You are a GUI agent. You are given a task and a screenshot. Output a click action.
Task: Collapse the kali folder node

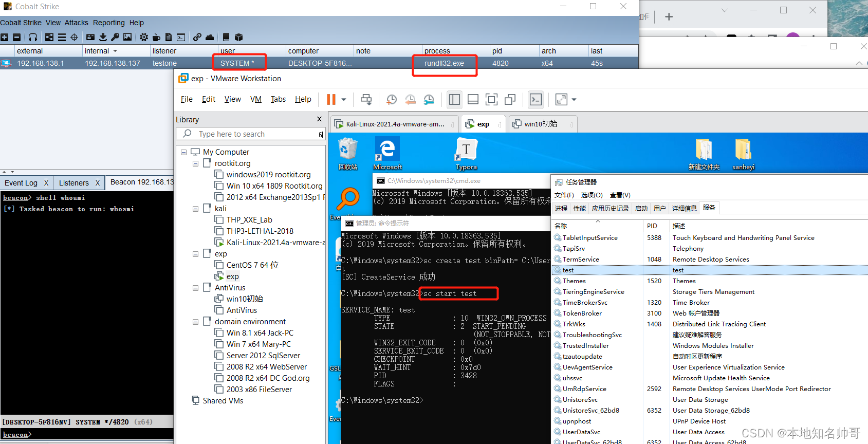[x=195, y=209]
